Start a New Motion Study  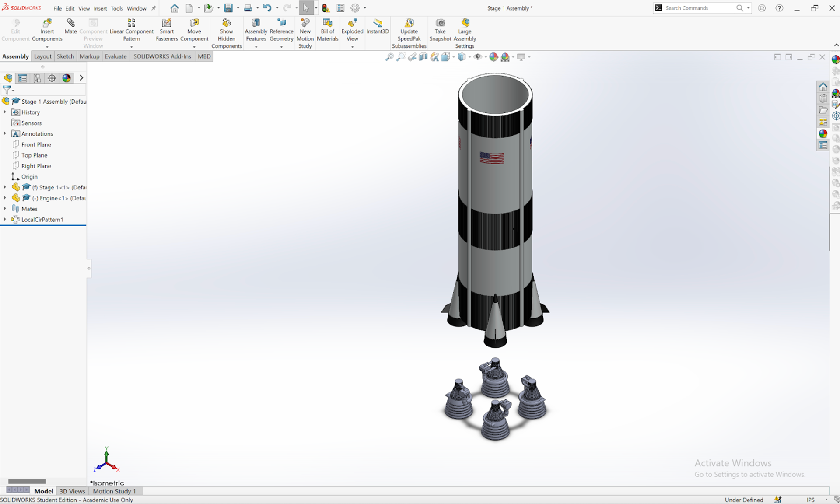[x=305, y=33]
